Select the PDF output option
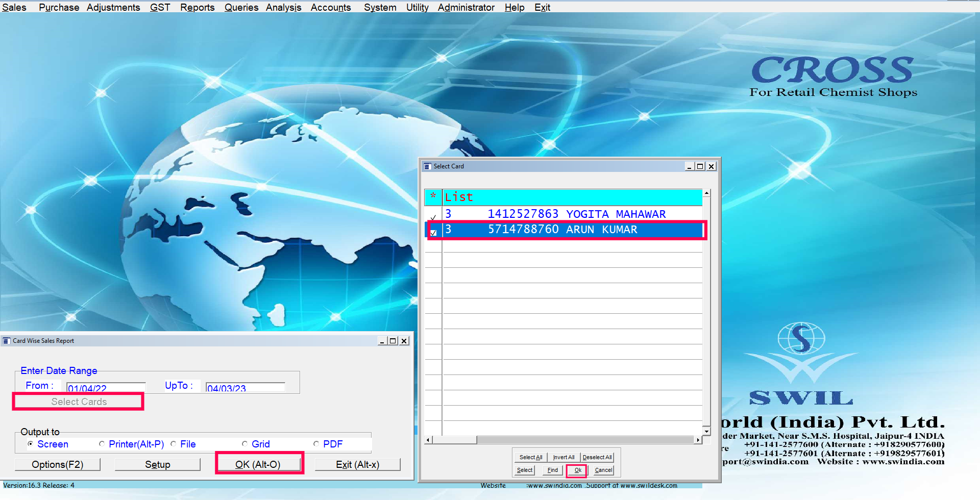 tap(328, 444)
